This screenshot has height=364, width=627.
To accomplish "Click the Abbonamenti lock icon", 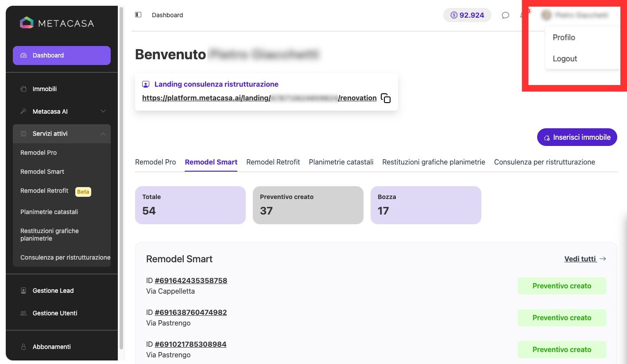I will pos(23,347).
